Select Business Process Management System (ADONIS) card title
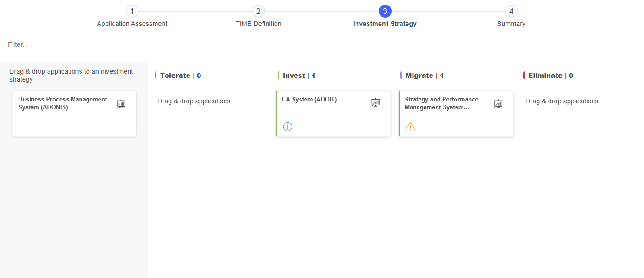644x278 pixels. [63, 103]
